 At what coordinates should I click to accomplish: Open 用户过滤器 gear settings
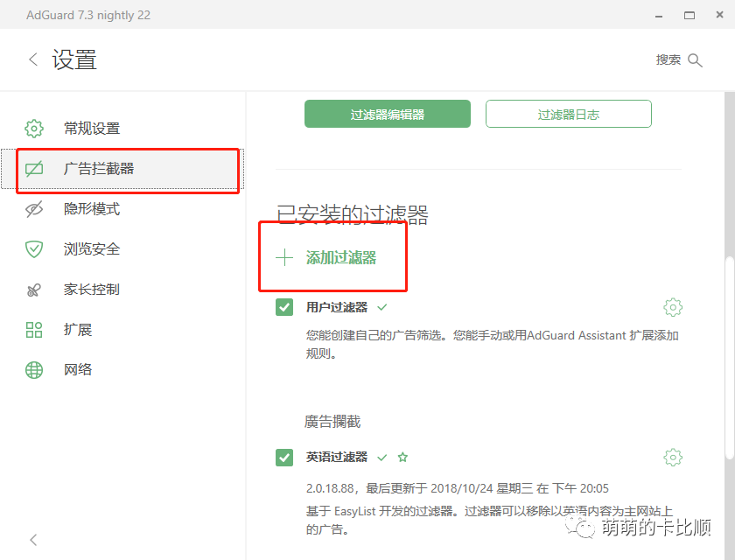673,307
